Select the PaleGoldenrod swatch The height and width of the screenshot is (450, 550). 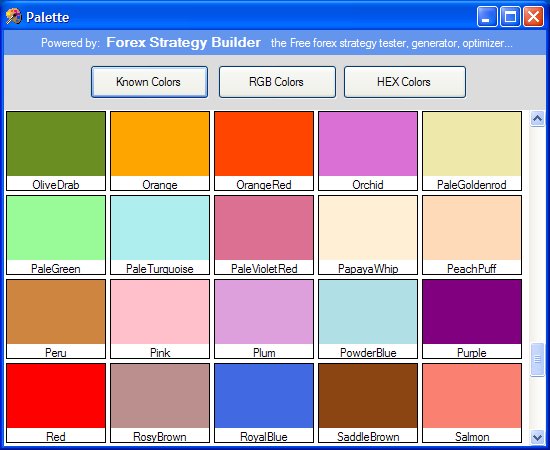pos(472,151)
